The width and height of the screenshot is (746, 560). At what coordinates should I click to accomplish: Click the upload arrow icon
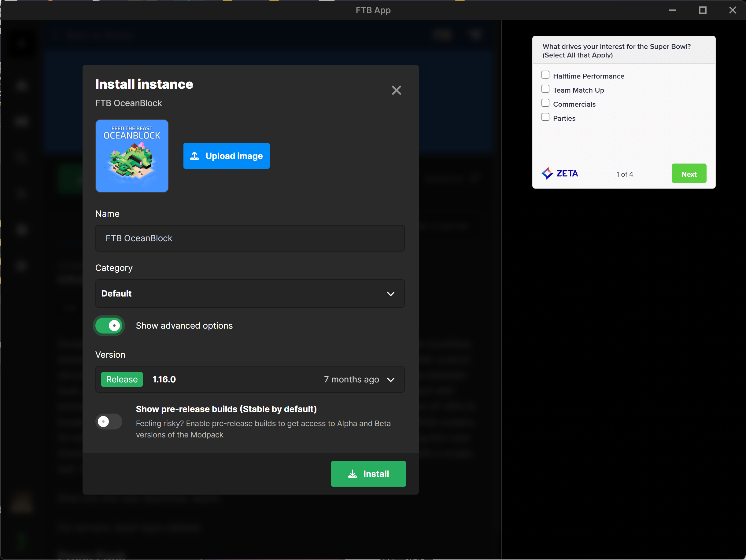194,156
